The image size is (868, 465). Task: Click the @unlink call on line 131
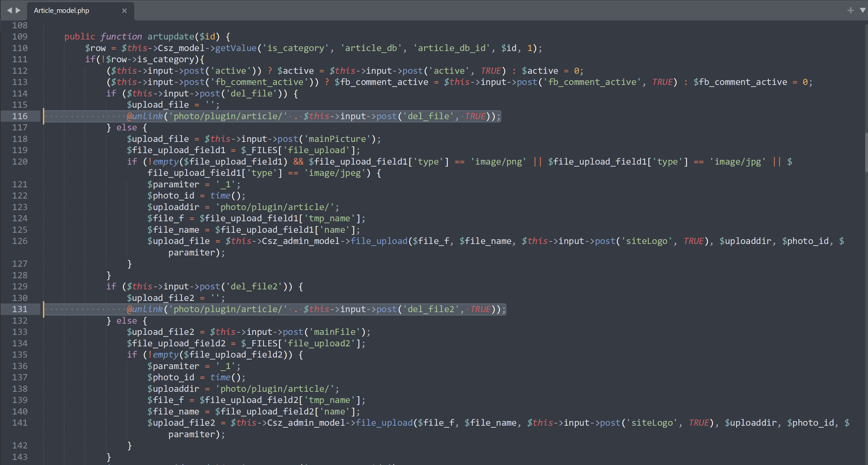pyautogui.click(x=145, y=309)
